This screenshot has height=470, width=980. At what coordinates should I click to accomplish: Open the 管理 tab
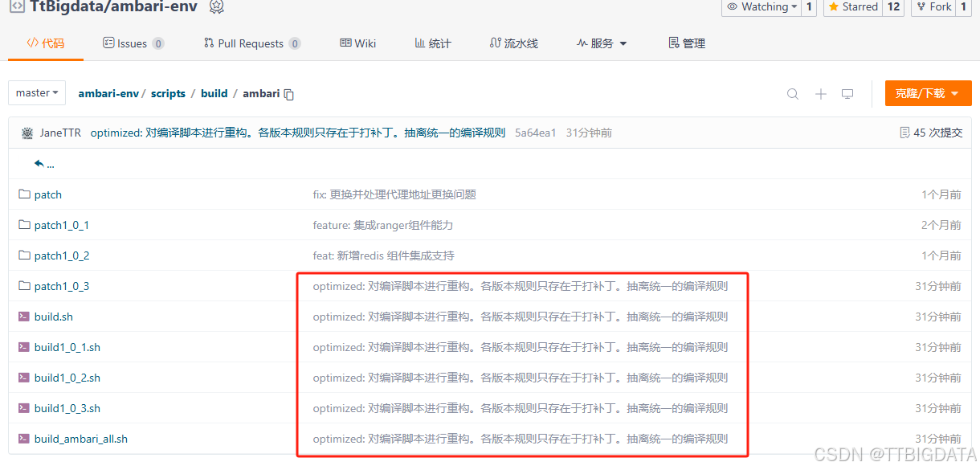coord(687,43)
